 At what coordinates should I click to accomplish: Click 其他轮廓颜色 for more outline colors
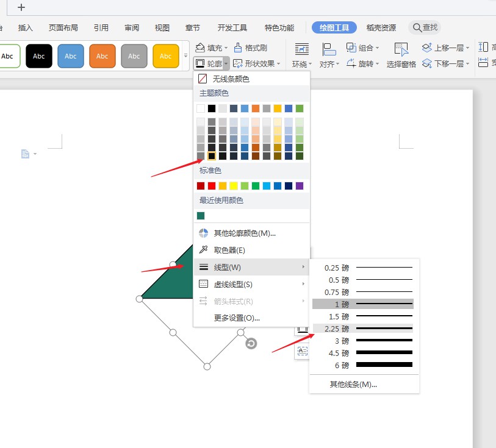pyautogui.click(x=244, y=233)
